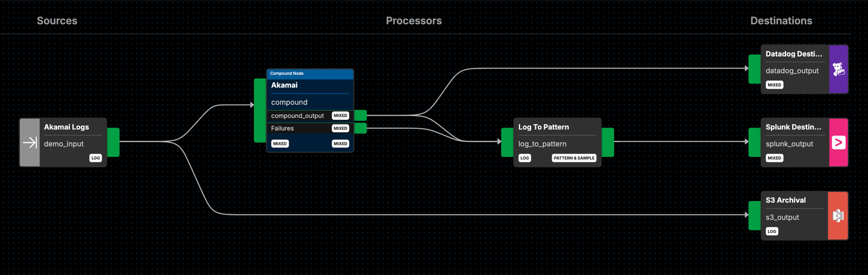Click the input port of Log To Pattern node
The width and height of the screenshot is (868, 275).
pyautogui.click(x=508, y=143)
